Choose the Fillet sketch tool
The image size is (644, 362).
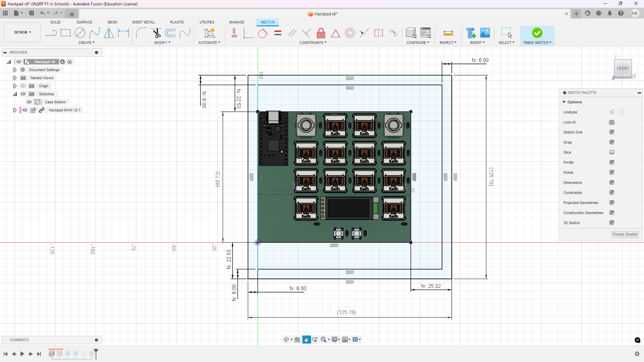(141, 33)
